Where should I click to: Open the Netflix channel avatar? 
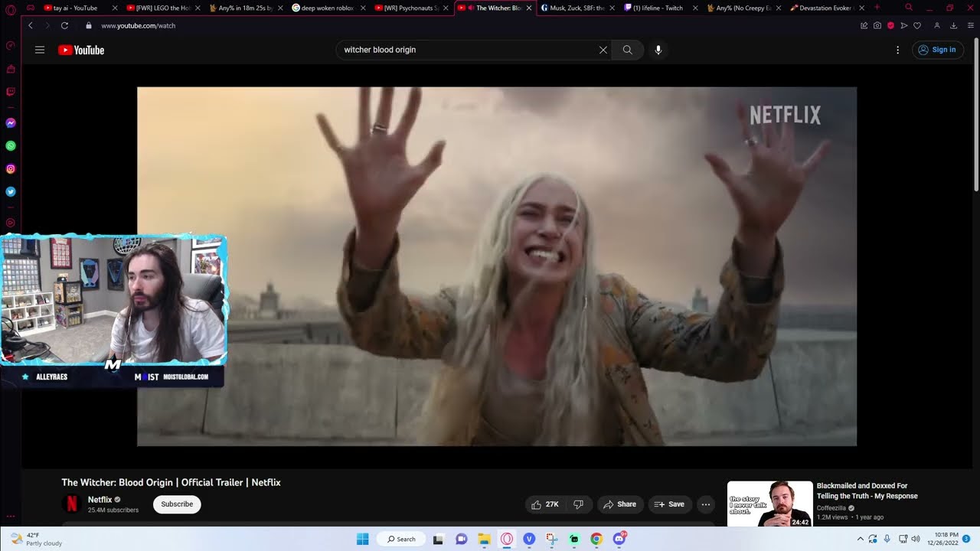[x=71, y=504]
